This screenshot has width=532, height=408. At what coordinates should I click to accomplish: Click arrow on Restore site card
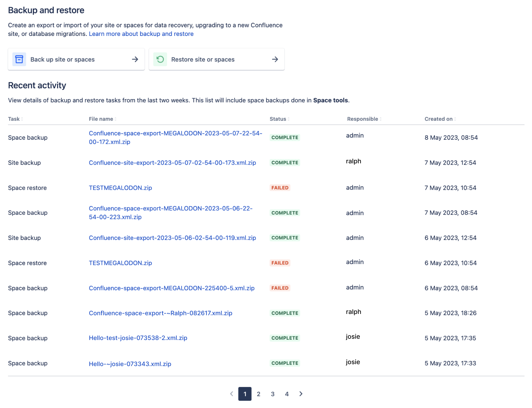click(275, 59)
